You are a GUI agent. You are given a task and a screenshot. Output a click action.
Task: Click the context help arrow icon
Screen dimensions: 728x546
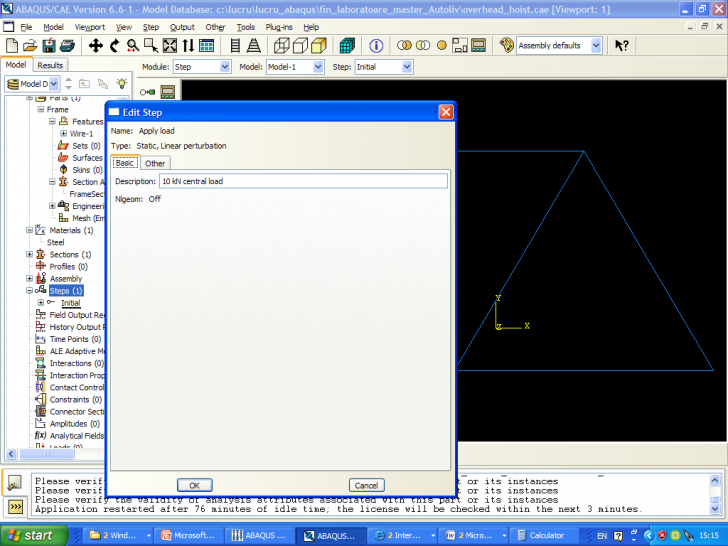(622, 46)
